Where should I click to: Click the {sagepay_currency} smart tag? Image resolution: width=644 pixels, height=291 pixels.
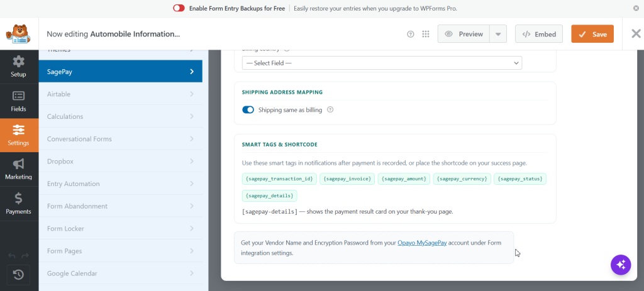462,178
